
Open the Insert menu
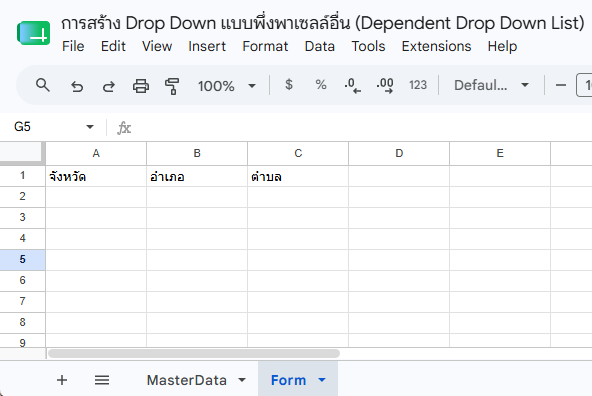point(207,46)
